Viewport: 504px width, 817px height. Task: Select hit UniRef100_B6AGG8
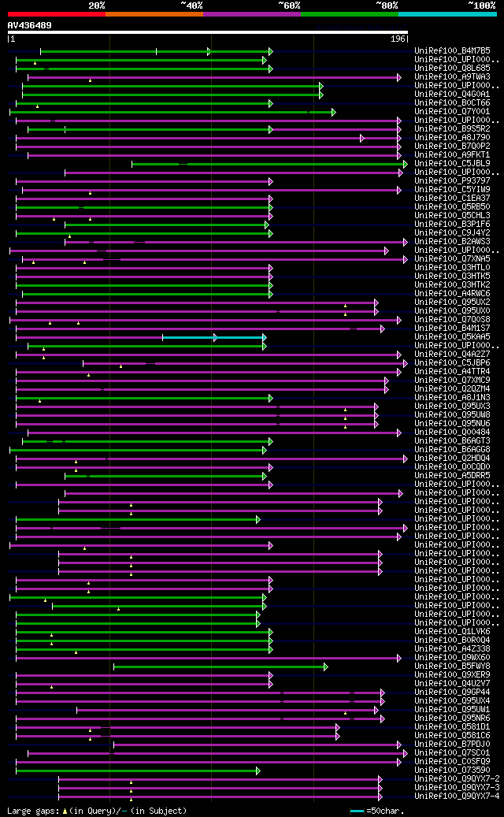pyautogui.click(x=452, y=449)
